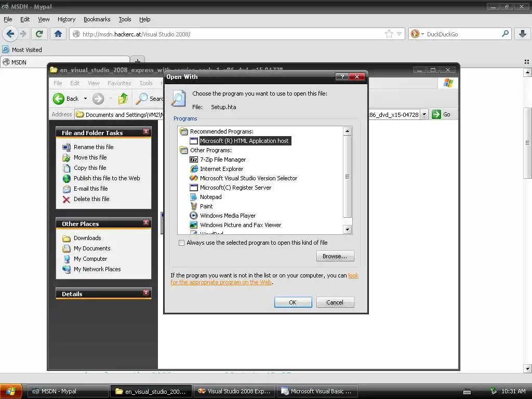Open My Computer under Other Places
This screenshot has width=532, height=399.
[90, 259]
